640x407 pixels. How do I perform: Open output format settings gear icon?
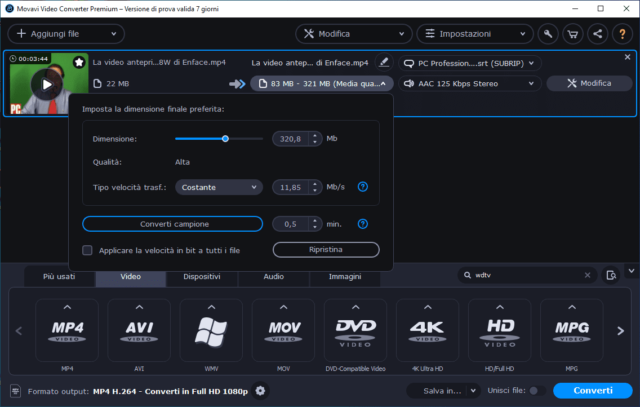(261, 391)
